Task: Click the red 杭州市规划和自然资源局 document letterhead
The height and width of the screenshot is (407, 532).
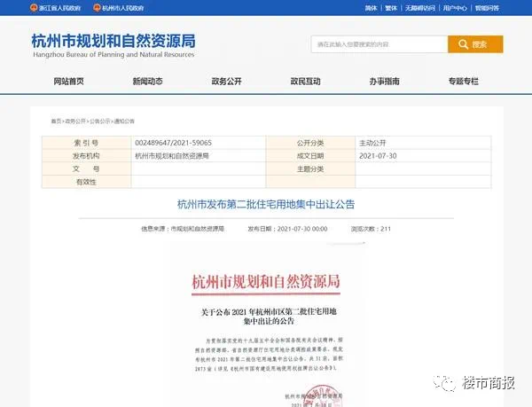Action: click(266, 281)
